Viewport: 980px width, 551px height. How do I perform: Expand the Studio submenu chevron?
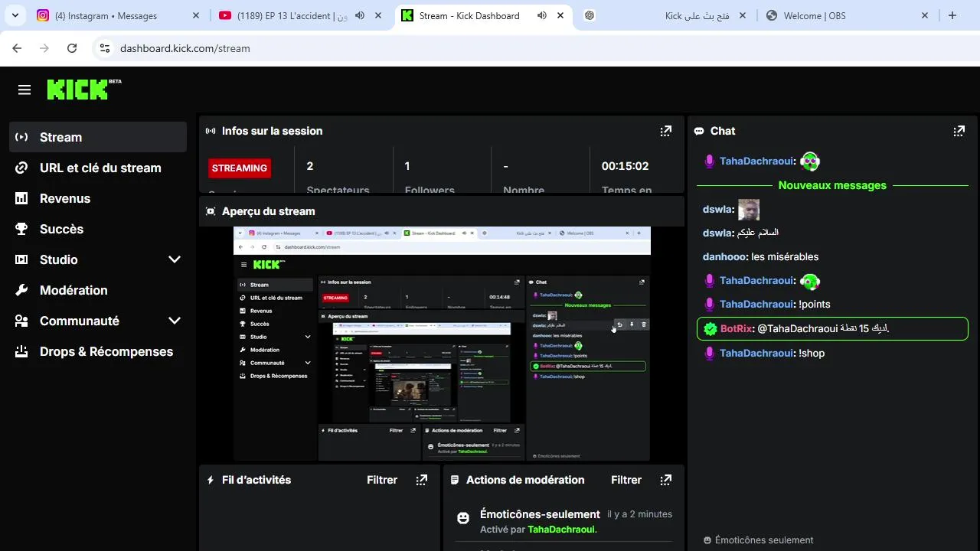pos(175,259)
